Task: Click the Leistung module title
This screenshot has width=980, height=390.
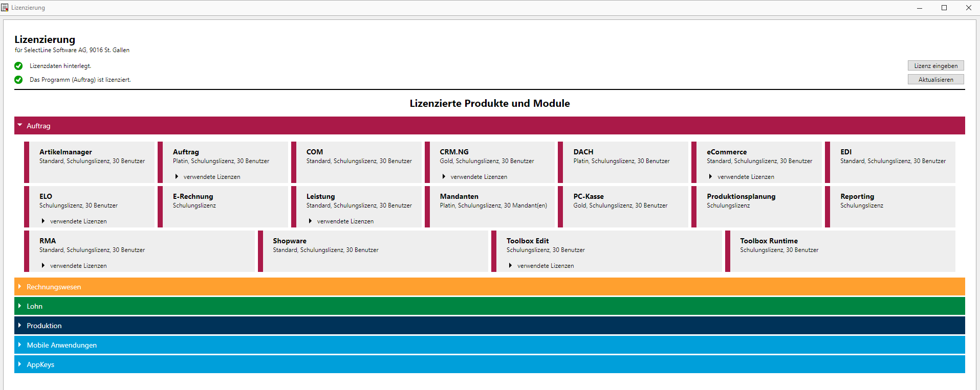Action: [x=320, y=196]
